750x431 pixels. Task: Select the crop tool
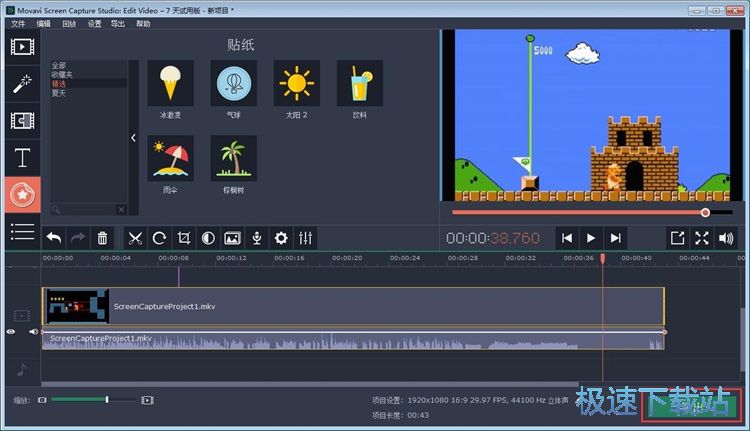pos(184,238)
